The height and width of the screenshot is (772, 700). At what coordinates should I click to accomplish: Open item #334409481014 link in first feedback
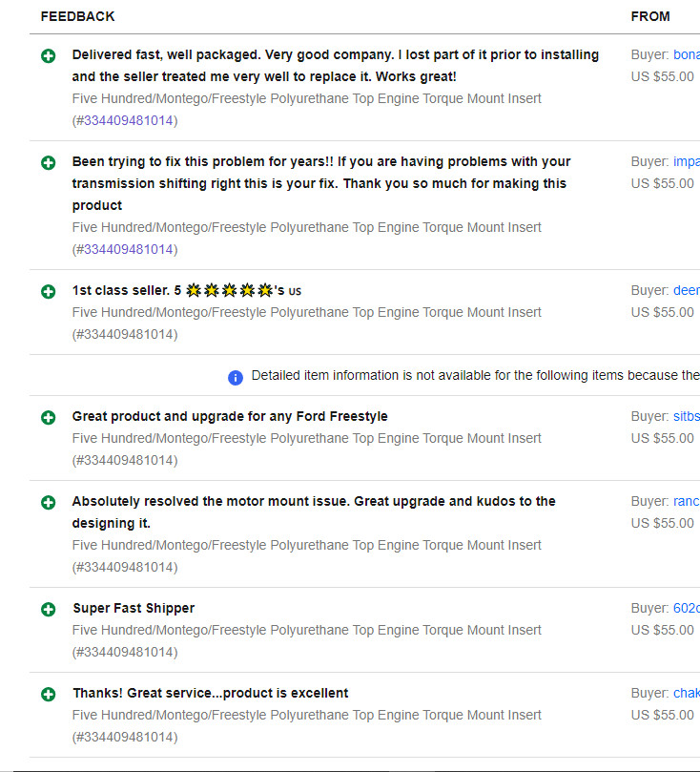click(129, 120)
